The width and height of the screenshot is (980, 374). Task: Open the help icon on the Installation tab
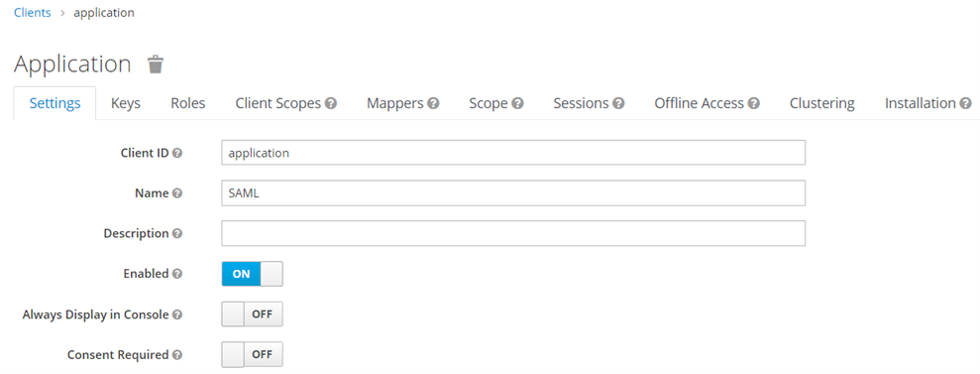pyautogui.click(x=966, y=103)
